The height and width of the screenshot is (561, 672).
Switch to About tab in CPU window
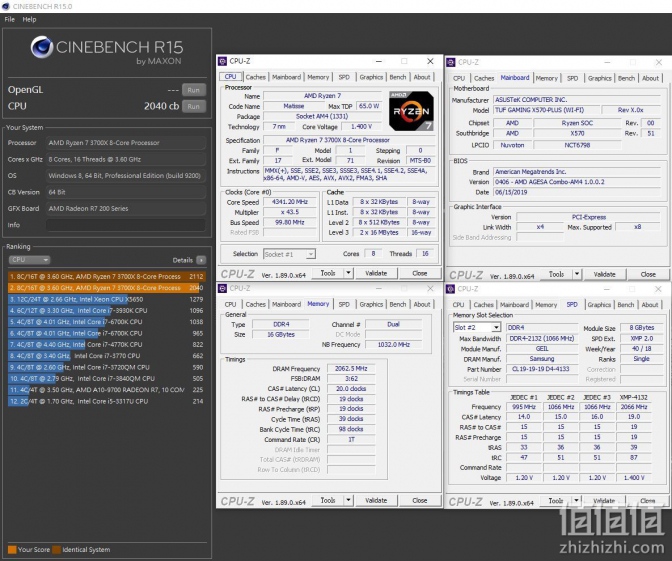coord(422,77)
